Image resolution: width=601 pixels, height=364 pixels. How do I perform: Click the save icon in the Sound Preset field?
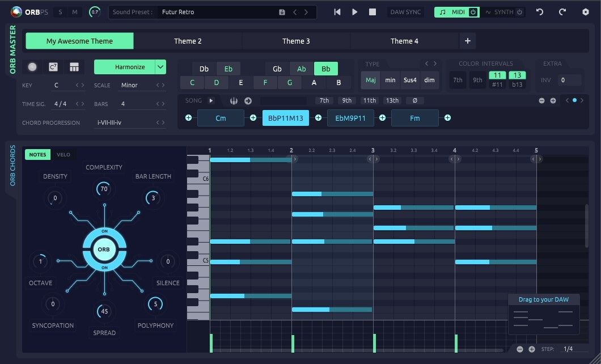[282, 11]
